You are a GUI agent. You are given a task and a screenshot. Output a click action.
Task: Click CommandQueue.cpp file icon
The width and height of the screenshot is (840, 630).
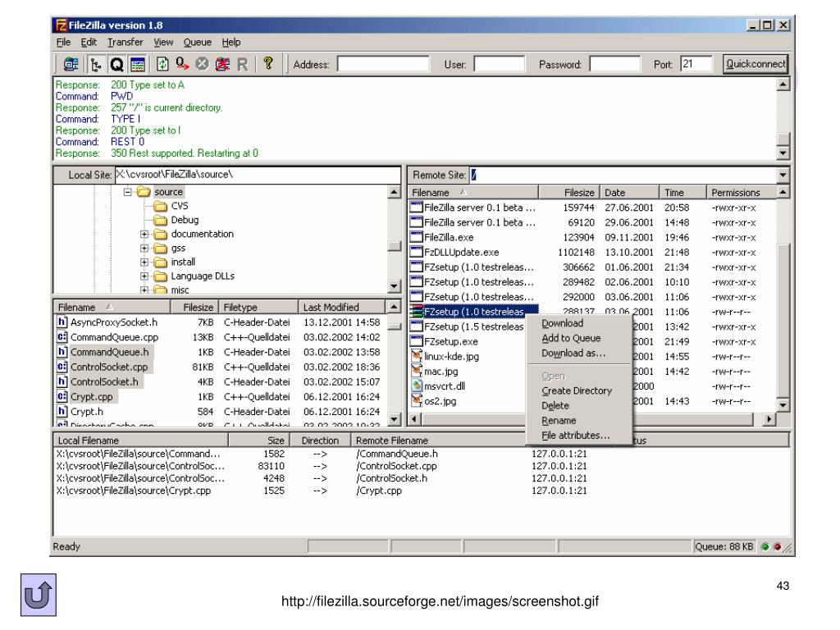[62, 337]
